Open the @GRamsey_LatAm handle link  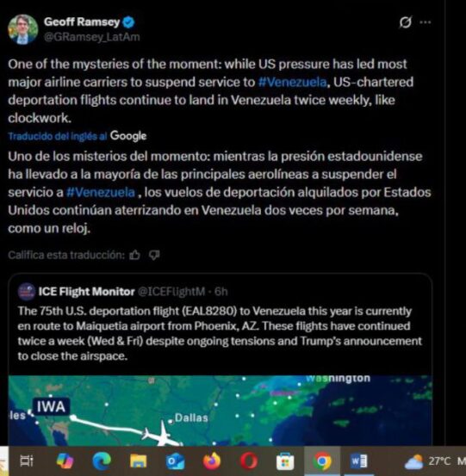(x=92, y=37)
